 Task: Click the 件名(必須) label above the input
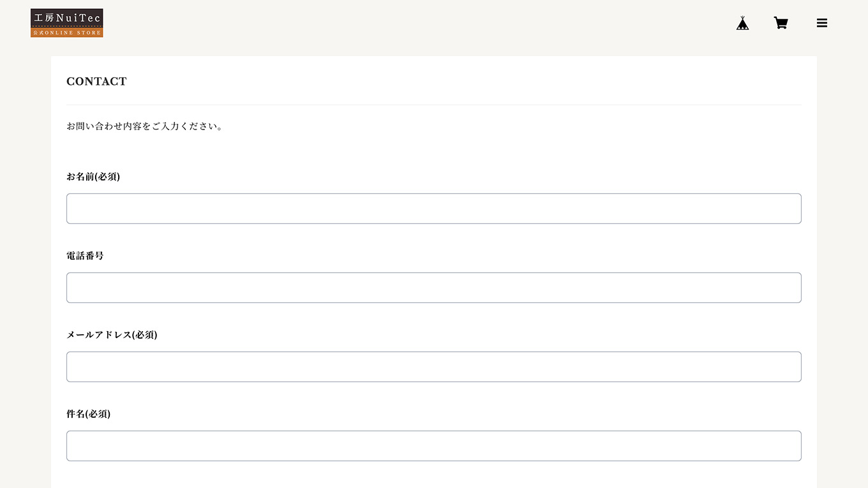click(88, 413)
